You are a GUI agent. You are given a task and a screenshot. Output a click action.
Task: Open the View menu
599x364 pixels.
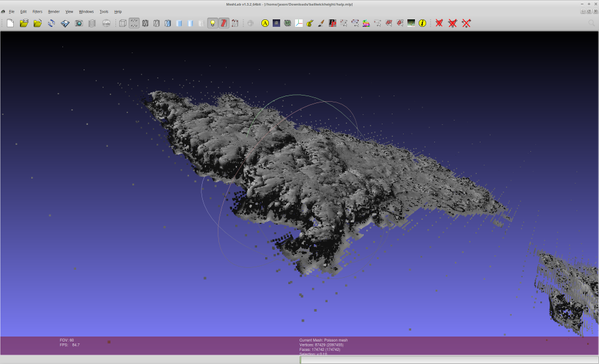(69, 12)
